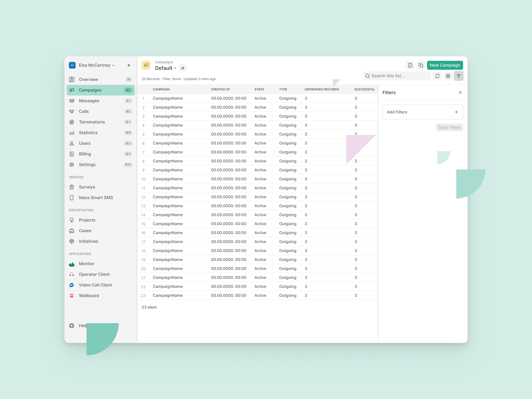
Task: Collapse the sidebar with arrow icon
Action: (x=129, y=65)
